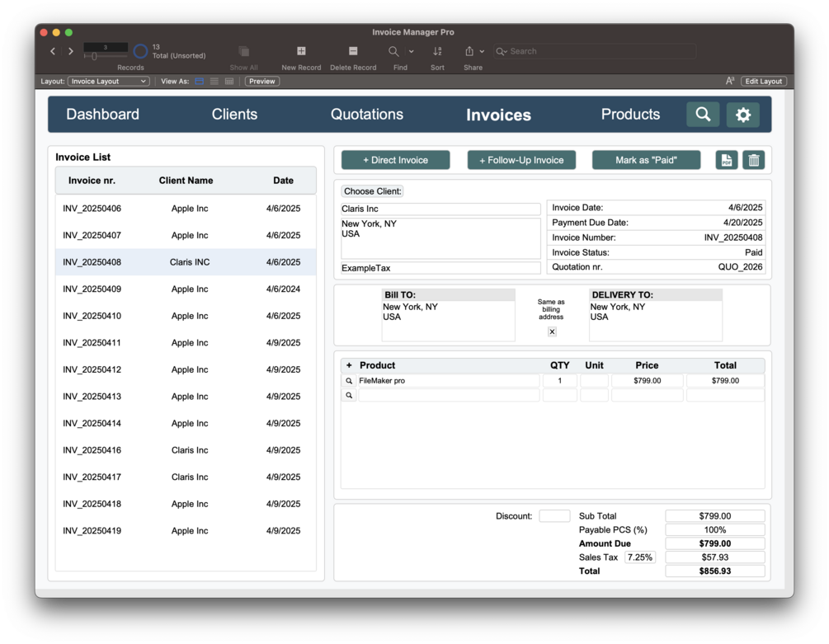The image size is (829, 644).
Task: Open the Layout dropdown menu
Action: coord(108,82)
